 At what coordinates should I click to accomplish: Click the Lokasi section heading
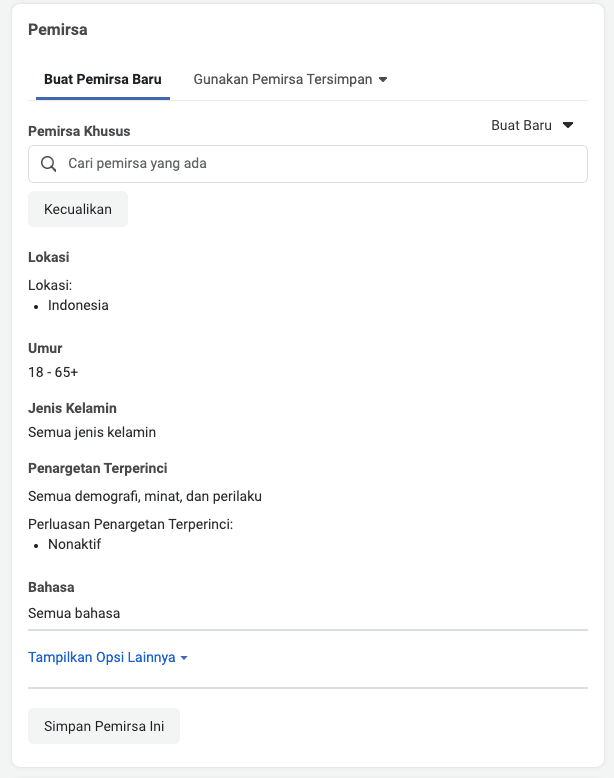pos(49,257)
